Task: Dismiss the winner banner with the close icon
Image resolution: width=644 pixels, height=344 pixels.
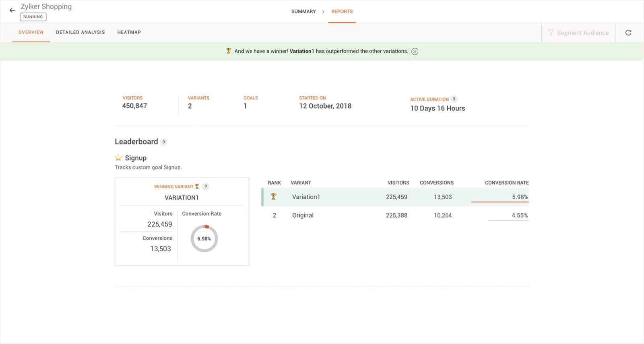Action: [x=415, y=51]
